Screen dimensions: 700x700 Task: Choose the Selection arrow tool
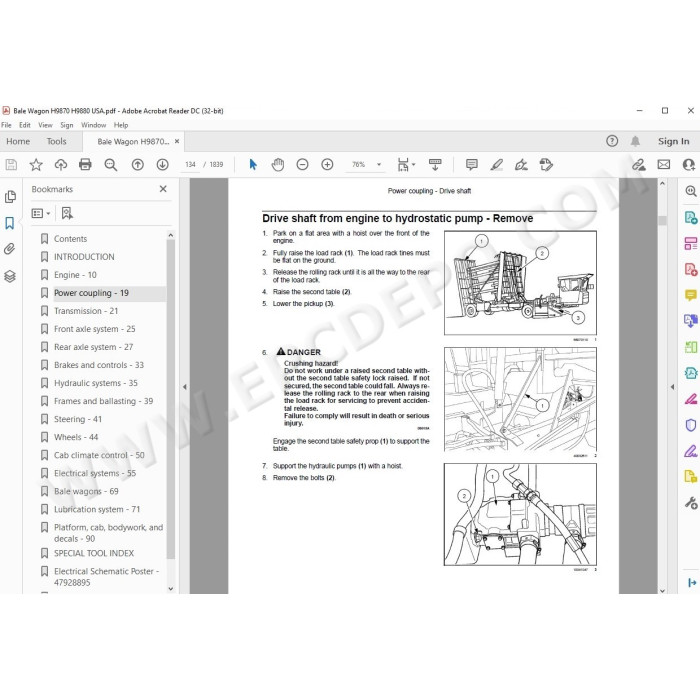(x=253, y=165)
